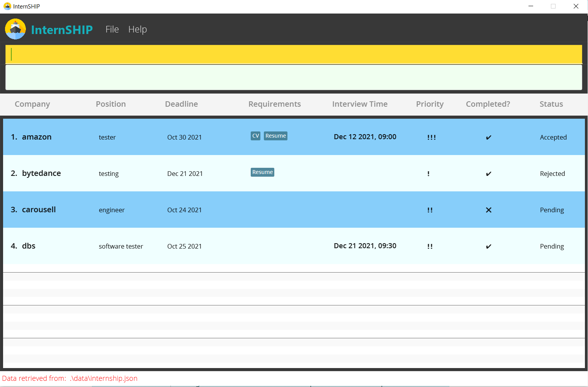This screenshot has height=387, width=588.
Task: Click amazon's triple exclamation priority icon
Action: pyautogui.click(x=432, y=137)
